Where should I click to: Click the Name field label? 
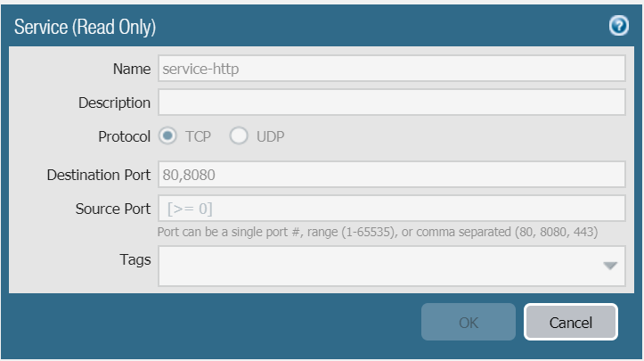point(132,69)
